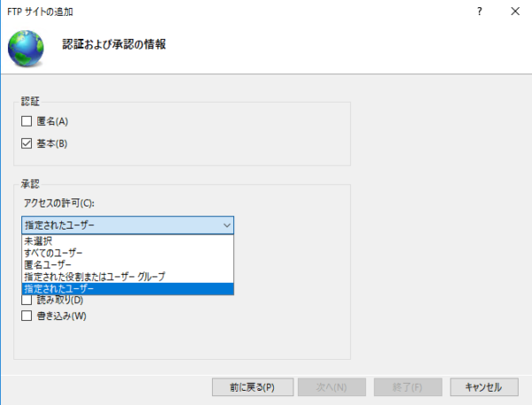Collapse the アクセスの許可 combo box arrow

(x=227, y=225)
